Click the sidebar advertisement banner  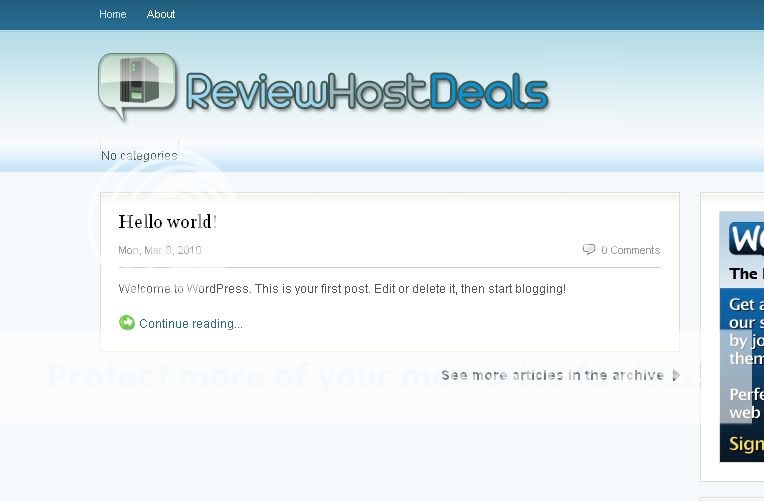pos(742,336)
